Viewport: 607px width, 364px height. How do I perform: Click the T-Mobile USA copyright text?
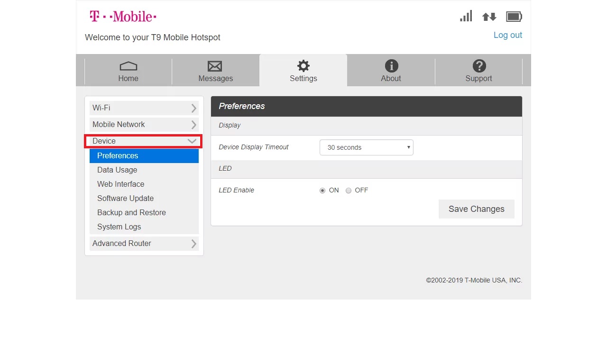coord(474,281)
